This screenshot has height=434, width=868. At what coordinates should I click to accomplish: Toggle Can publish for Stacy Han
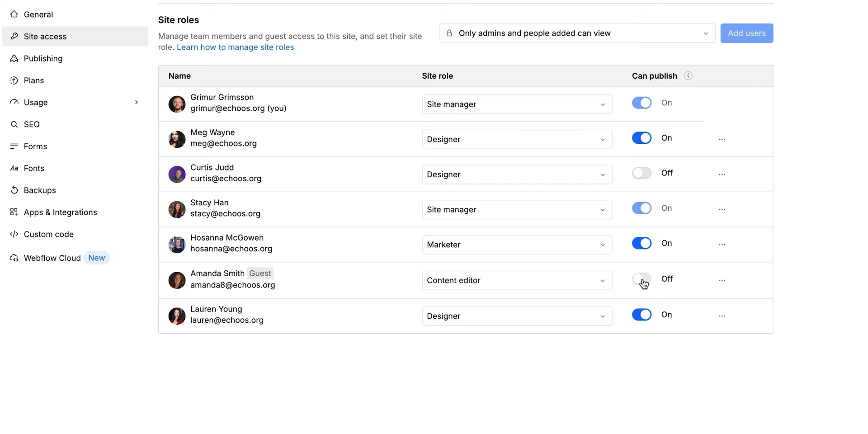(642, 208)
